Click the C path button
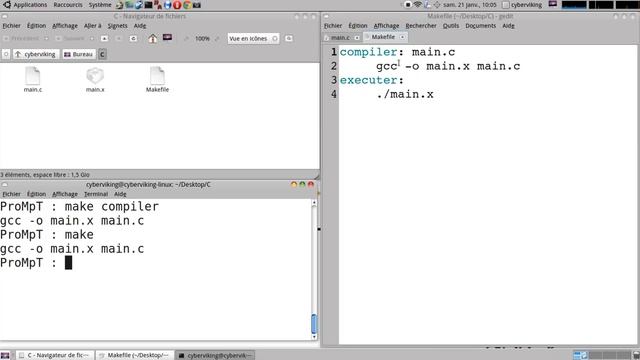Viewport: 640px width, 360px height. (102, 54)
